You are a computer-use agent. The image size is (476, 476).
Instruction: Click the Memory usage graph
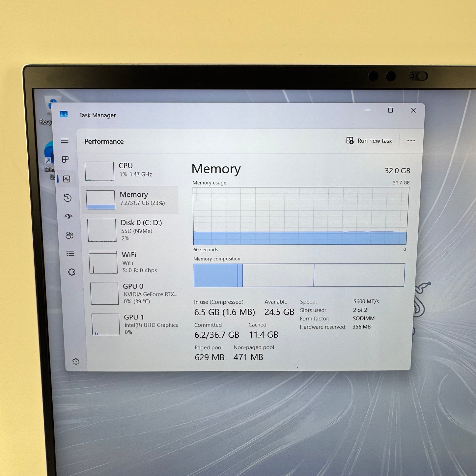pos(300,216)
